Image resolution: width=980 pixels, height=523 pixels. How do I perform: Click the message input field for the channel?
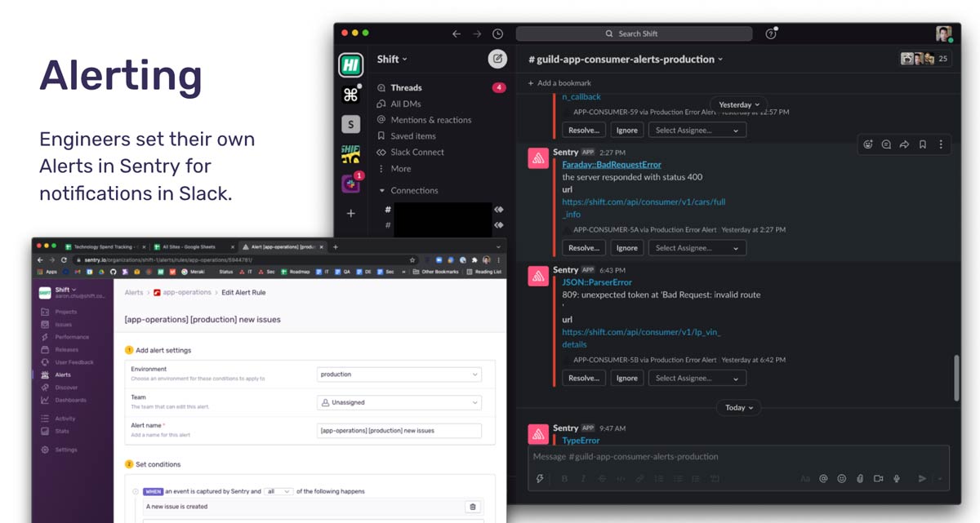(x=735, y=457)
